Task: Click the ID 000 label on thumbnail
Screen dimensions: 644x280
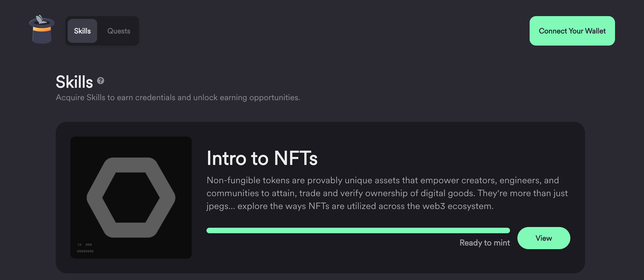Action: [x=85, y=245]
